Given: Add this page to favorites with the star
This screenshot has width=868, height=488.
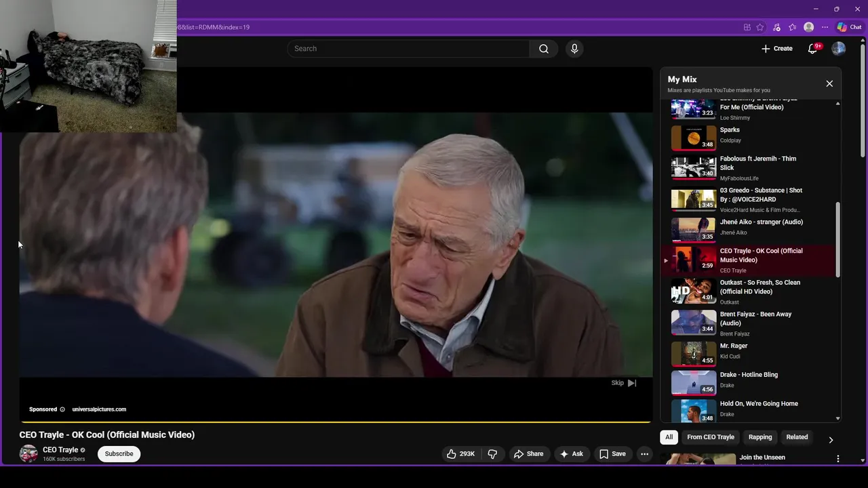Looking at the screenshot, I should coord(760,27).
